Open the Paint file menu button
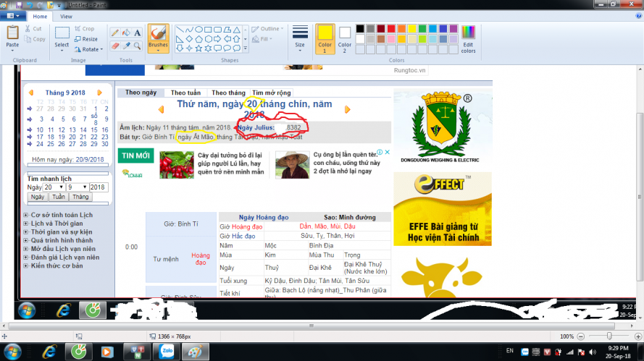 click(14, 16)
